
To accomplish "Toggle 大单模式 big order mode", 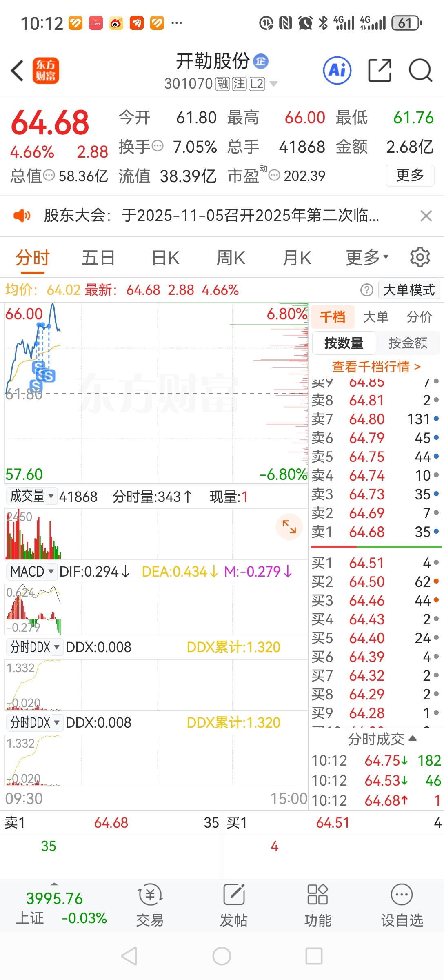I will click(409, 290).
